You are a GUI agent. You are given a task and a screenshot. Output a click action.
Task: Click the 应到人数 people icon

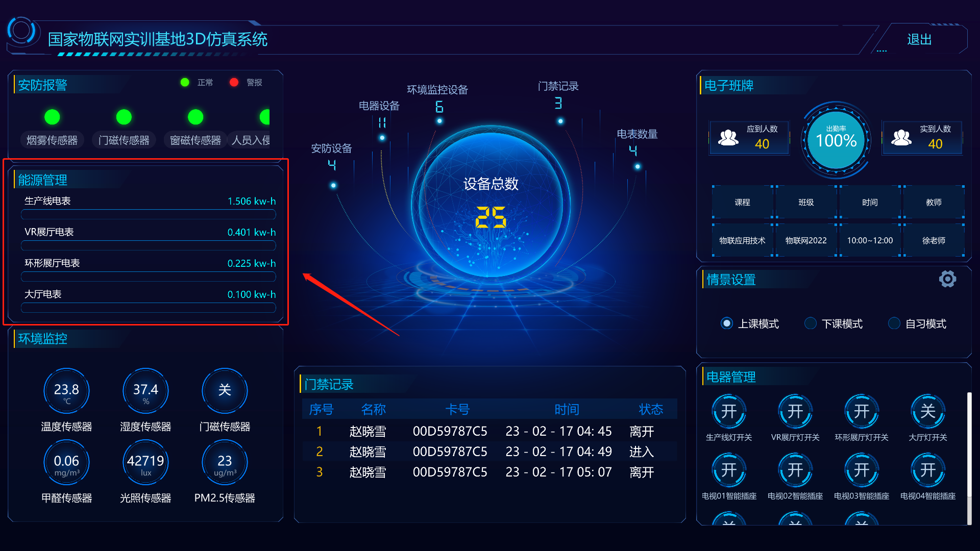click(728, 138)
